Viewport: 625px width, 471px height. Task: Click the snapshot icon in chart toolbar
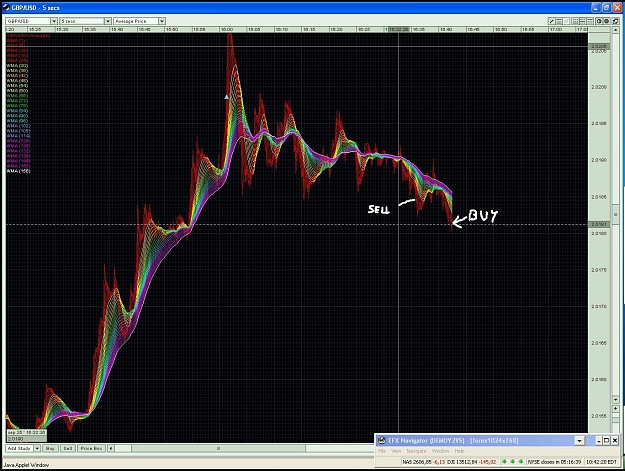tap(599, 21)
